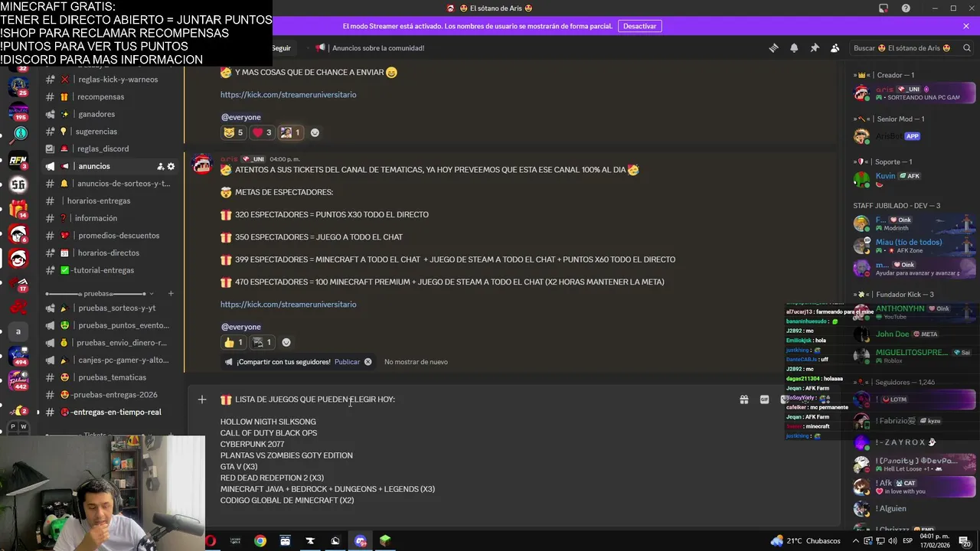
Task: Click create invite icon on anuncios channel
Action: [160, 166]
